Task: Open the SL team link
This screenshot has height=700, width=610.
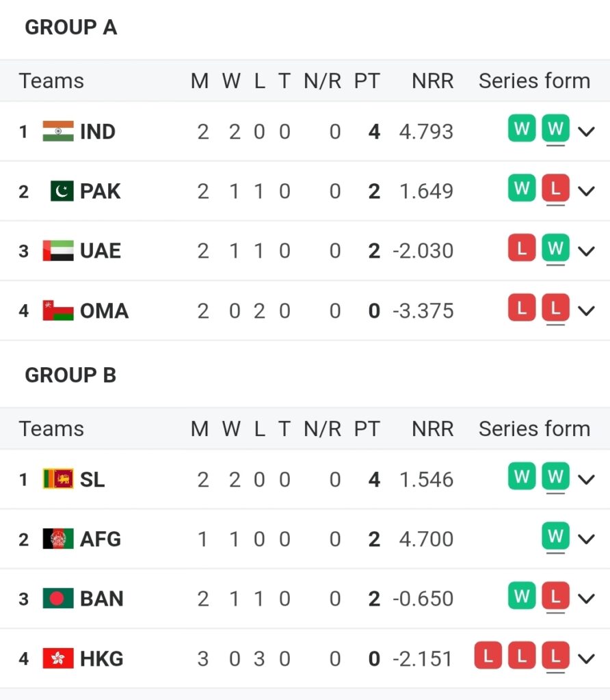Action: pyautogui.click(x=92, y=479)
